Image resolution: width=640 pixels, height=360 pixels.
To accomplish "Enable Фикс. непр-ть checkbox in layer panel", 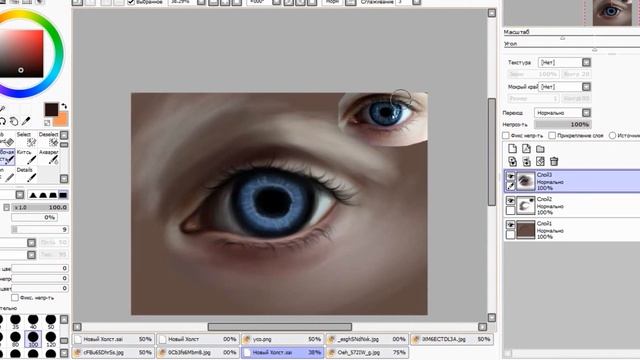I will pyautogui.click(x=506, y=135).
